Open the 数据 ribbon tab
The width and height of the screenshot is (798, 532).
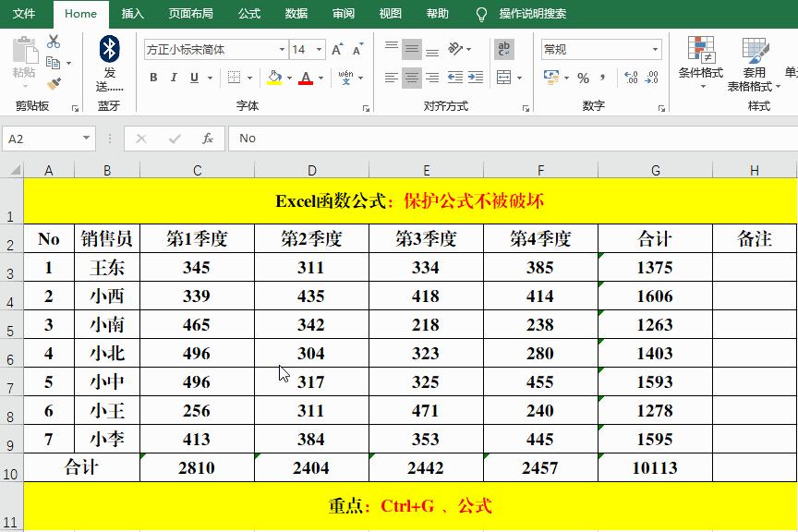(295, 14)
